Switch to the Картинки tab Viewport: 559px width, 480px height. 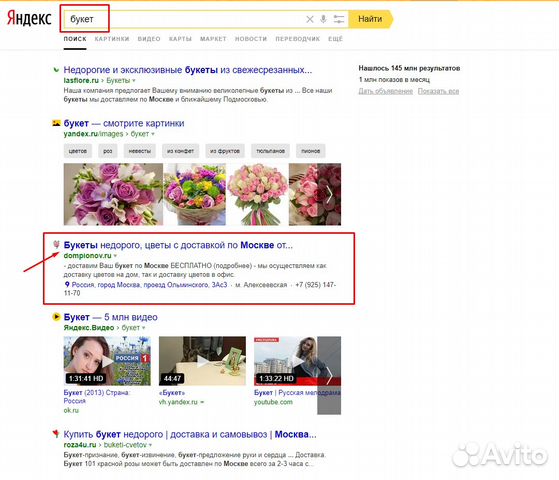[x=112, y=39]
